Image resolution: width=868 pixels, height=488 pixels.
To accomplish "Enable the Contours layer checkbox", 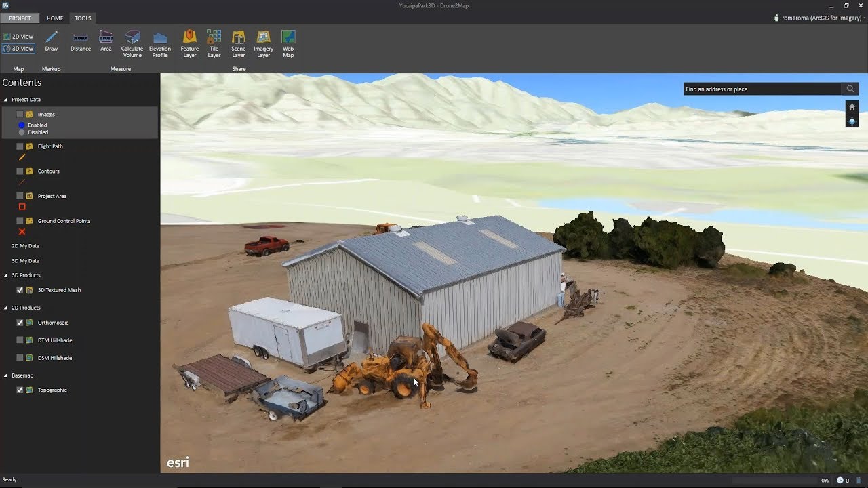I will tap(20, 171).
